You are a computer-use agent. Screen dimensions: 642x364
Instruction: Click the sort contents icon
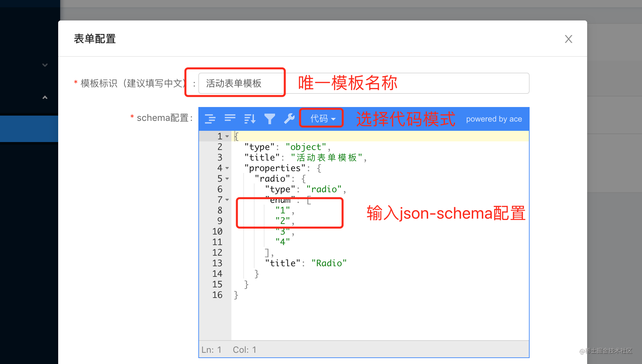250,119
